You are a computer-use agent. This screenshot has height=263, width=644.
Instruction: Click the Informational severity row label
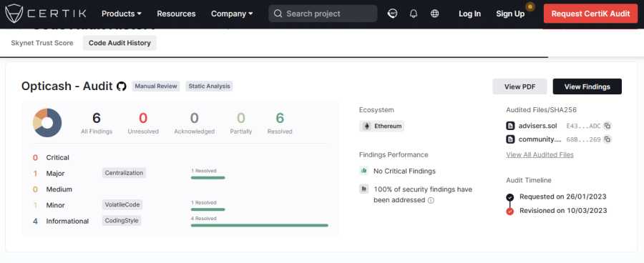coord(67,221)
